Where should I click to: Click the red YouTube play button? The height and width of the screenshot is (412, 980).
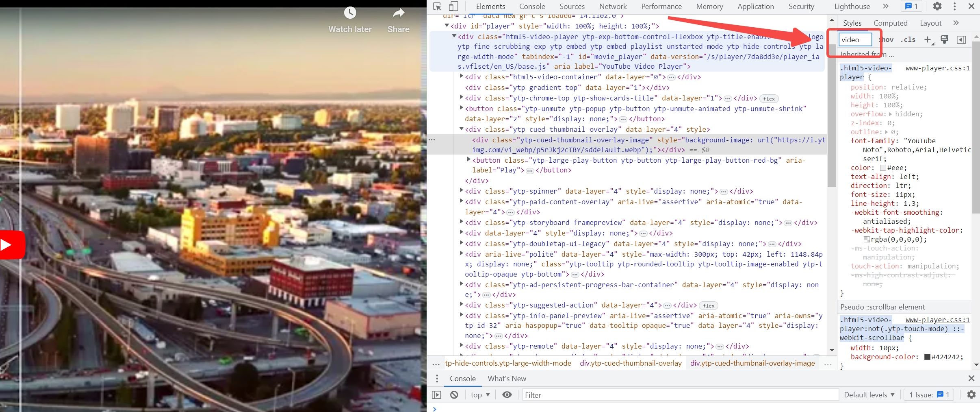tap(12, 245)
